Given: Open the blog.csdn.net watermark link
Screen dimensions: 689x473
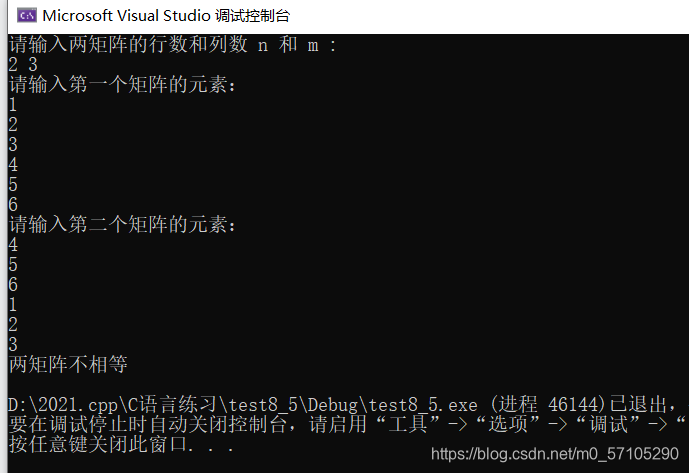Looking at the screenshot, I should 555,454.
